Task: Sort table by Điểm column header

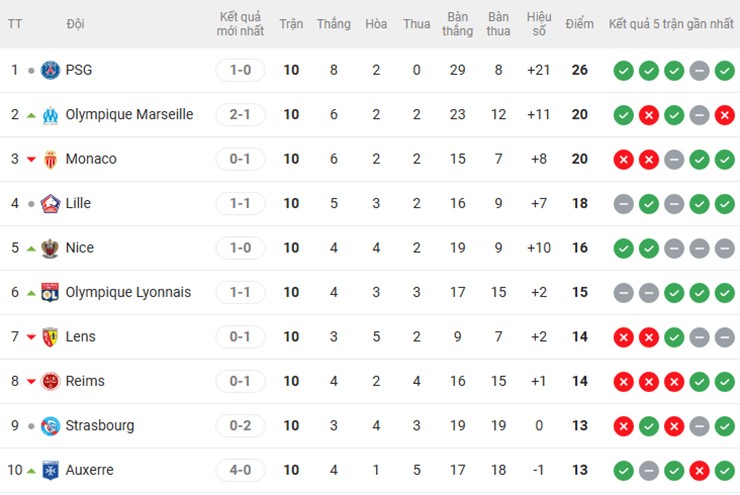Action: [579, 24]
